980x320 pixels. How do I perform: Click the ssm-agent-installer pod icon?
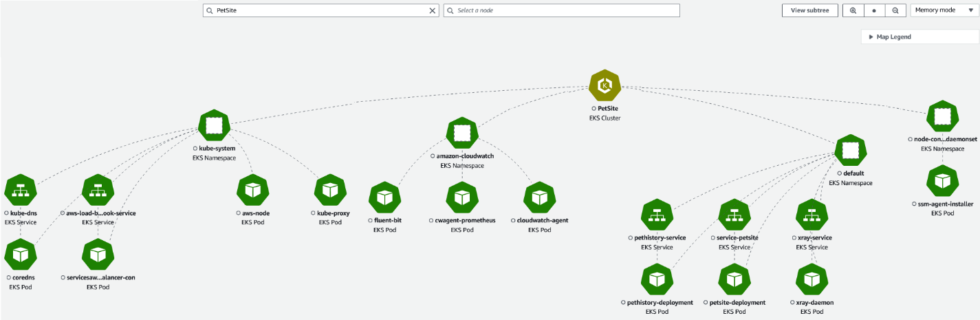(x=942, y=182)
